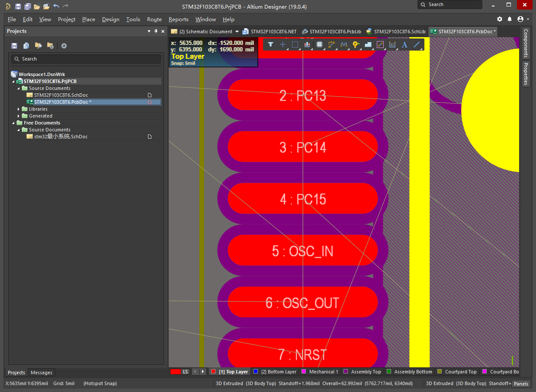Open Projects panel options dropdown arrow

click(x=149, y=31)
